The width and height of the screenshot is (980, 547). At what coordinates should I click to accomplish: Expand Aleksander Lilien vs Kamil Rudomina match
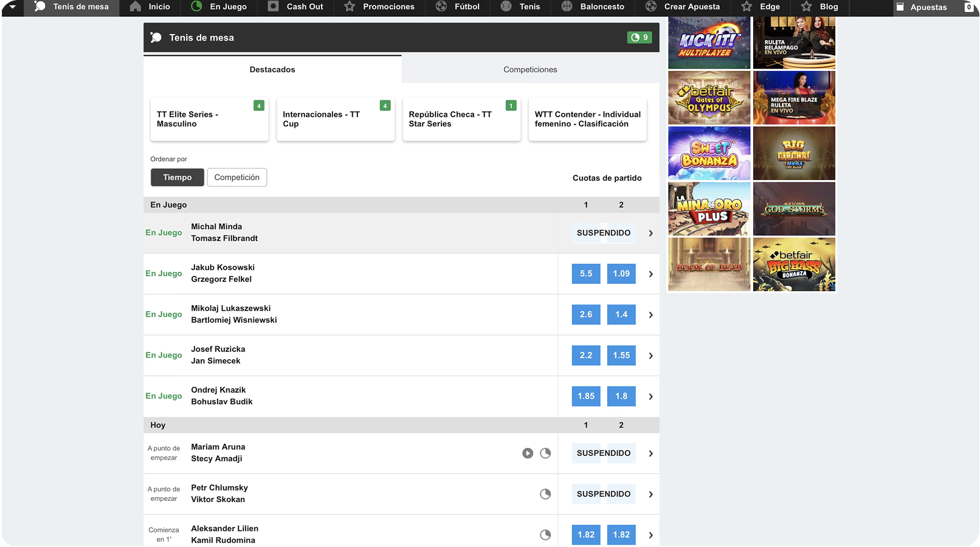click(x=650, y=535)
